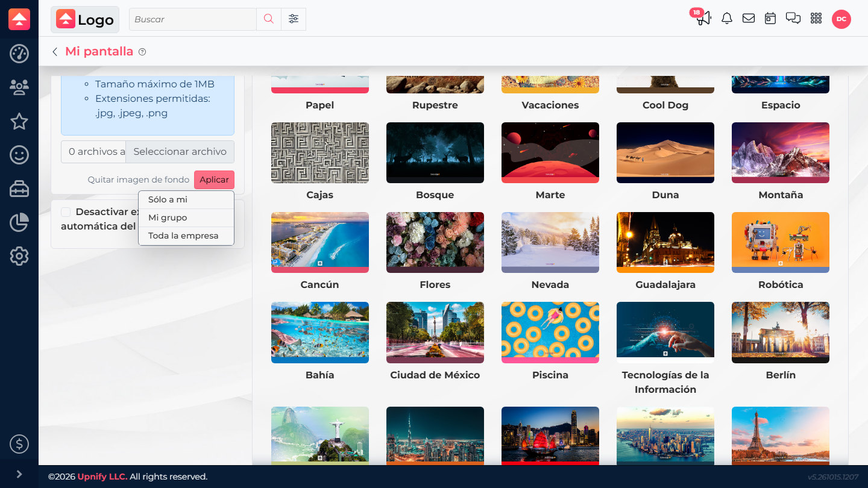Screen dimensions: 868x488
Task: Open the dashboard gauge icon
Action: [19, 54]
